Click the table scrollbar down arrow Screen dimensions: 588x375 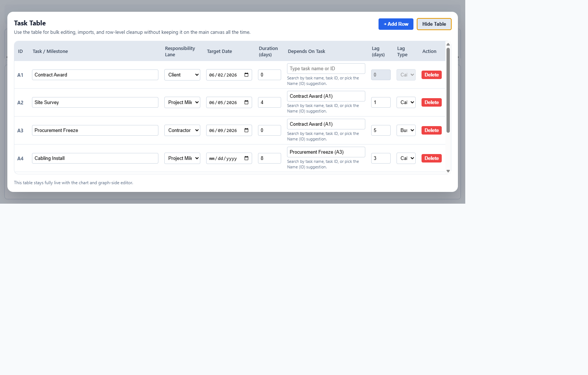click(x=448, y=171)
